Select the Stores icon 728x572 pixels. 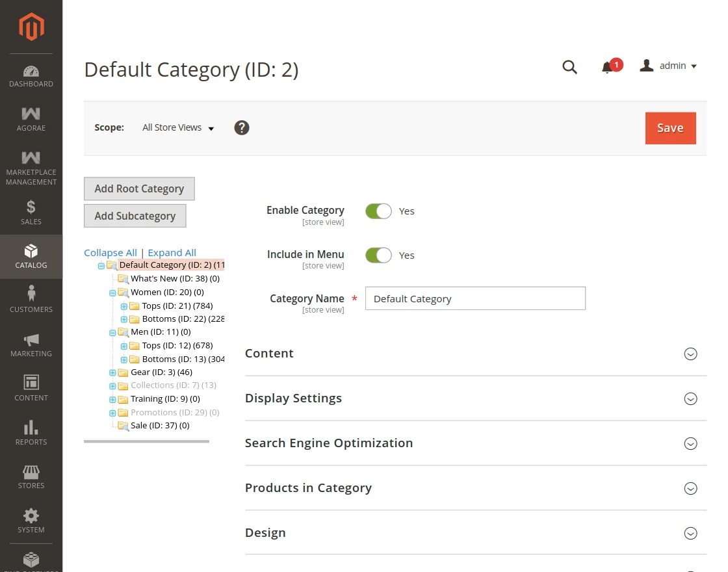[31, 475]
